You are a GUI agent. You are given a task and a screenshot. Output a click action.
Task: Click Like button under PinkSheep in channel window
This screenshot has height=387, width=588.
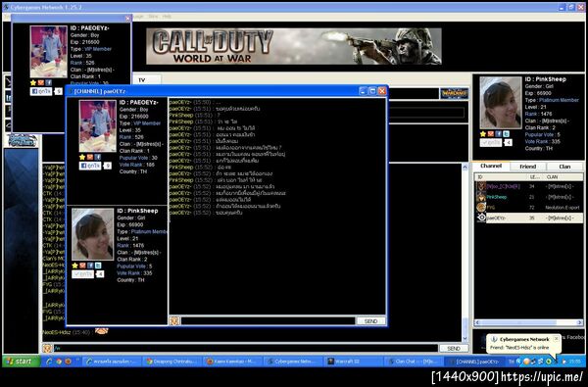(x=83, y=274)
